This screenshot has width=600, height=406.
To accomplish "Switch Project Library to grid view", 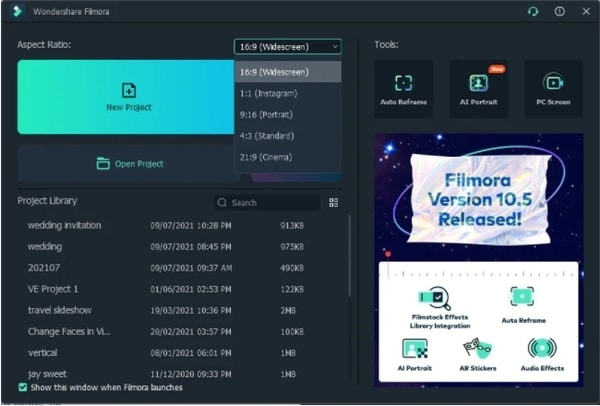I will pos(333,202).
